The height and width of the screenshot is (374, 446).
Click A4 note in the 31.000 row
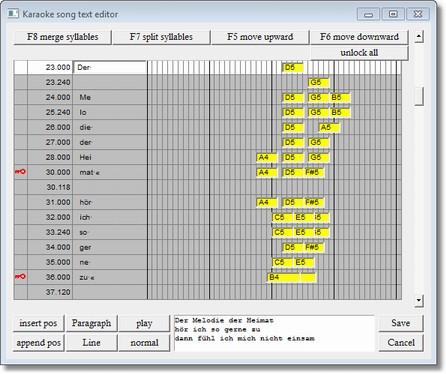[x=267, y=202]
